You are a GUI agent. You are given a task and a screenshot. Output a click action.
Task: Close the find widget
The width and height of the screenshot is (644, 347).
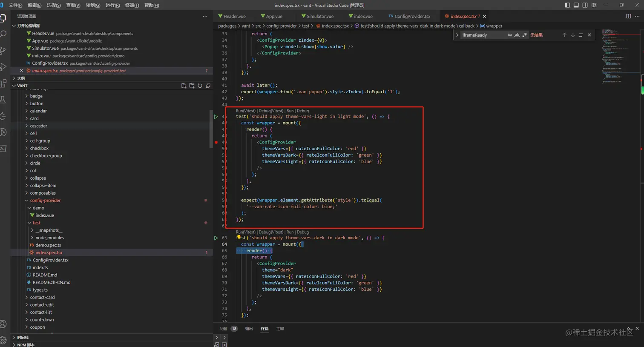coord(589,35)
